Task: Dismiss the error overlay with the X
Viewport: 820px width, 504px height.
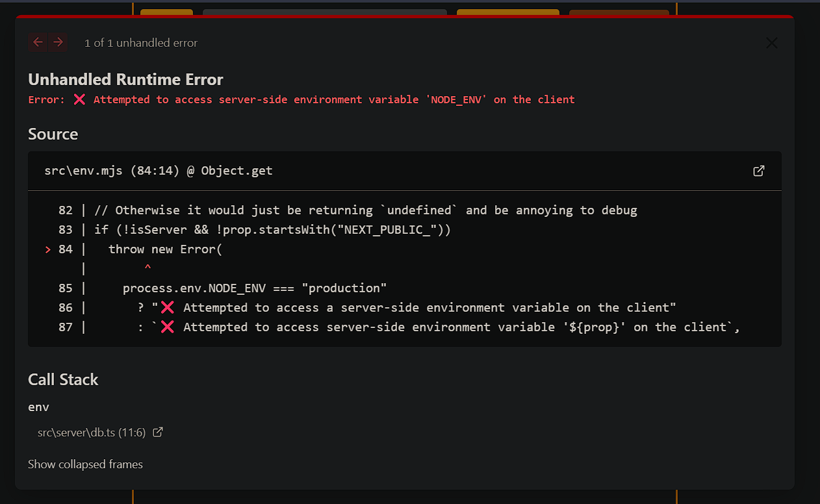Action: click(771, 43)
